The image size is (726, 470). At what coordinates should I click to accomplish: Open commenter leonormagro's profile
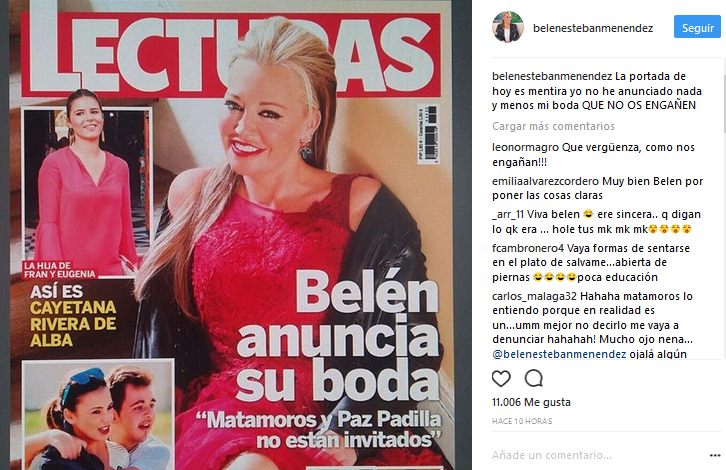[x=526, y=147]
